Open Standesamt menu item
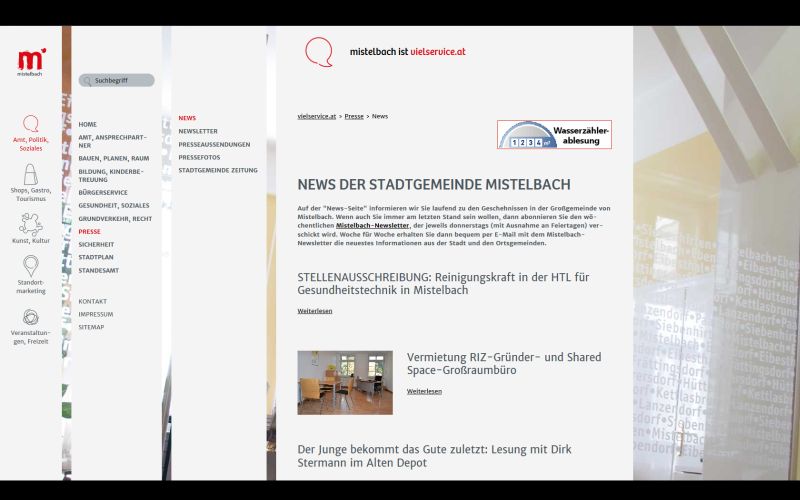The height and width of the screenshot is (500, 800). (98, 271)
